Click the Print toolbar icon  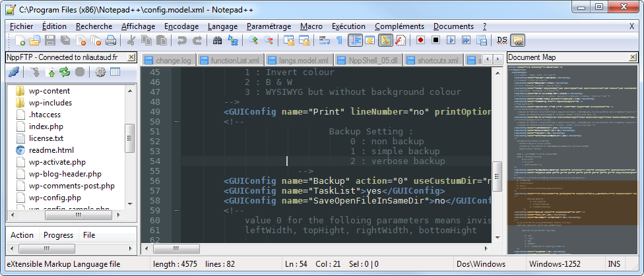111,41
